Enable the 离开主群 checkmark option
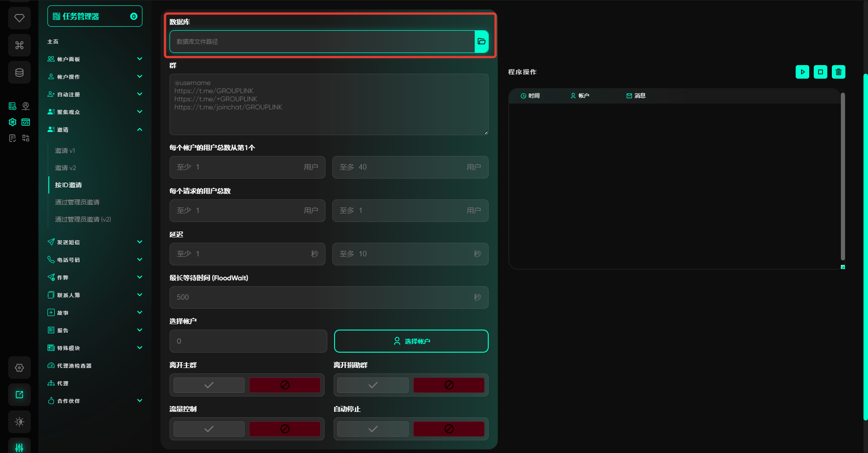Image resolution: width=868 pixels, height=453 pixels. click(209, 385)
